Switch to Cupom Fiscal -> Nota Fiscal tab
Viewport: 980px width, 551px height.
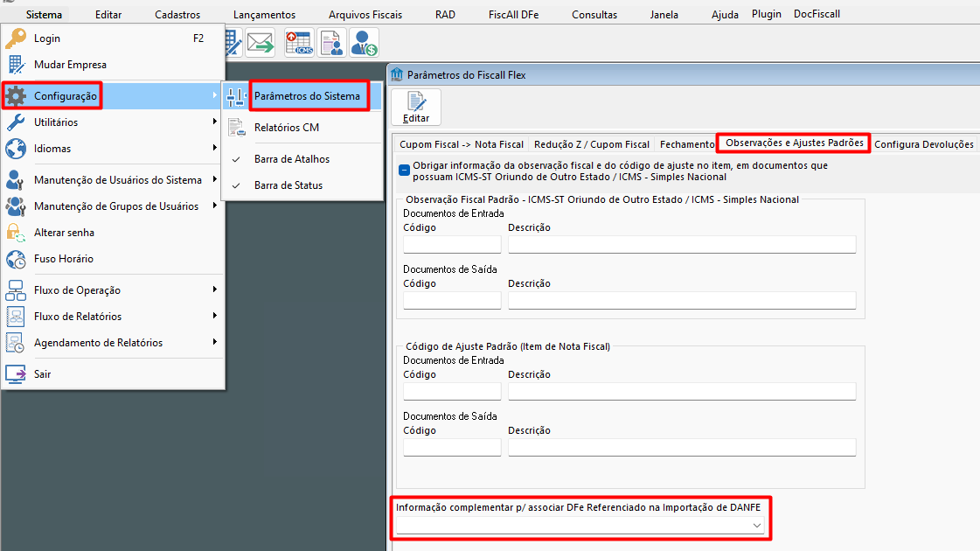(462, 144)
